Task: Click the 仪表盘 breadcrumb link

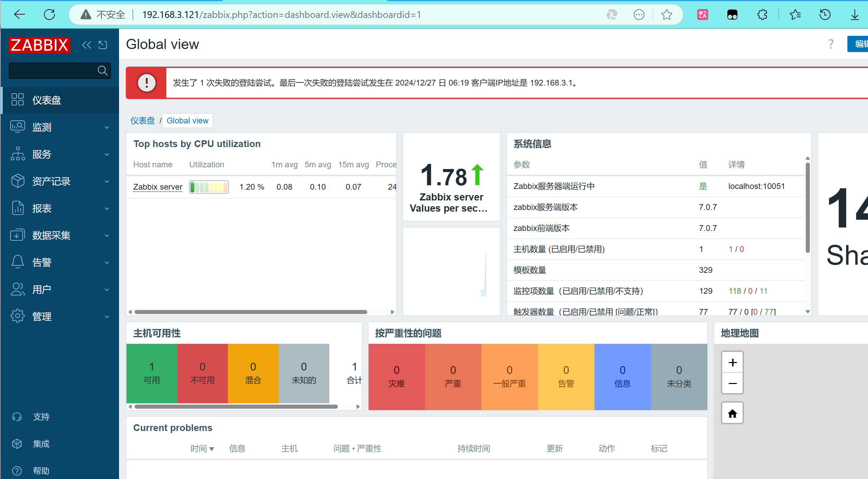Action: pos(142,121)
